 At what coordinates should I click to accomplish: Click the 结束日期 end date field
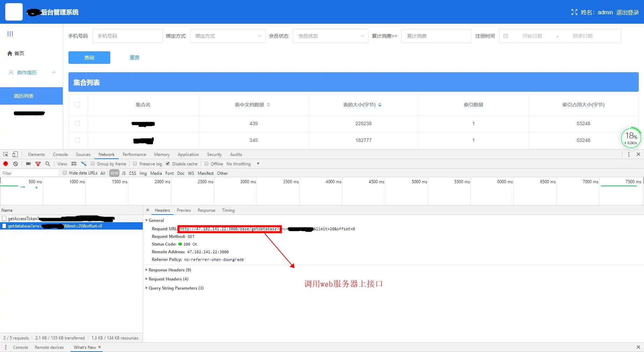pos(583,36)
